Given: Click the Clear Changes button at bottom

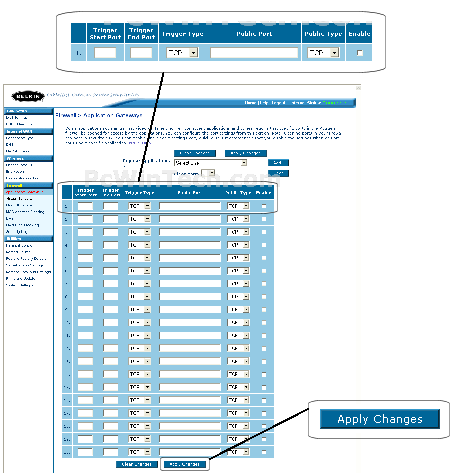Looking at the screenshot, I should pos(137,464).
